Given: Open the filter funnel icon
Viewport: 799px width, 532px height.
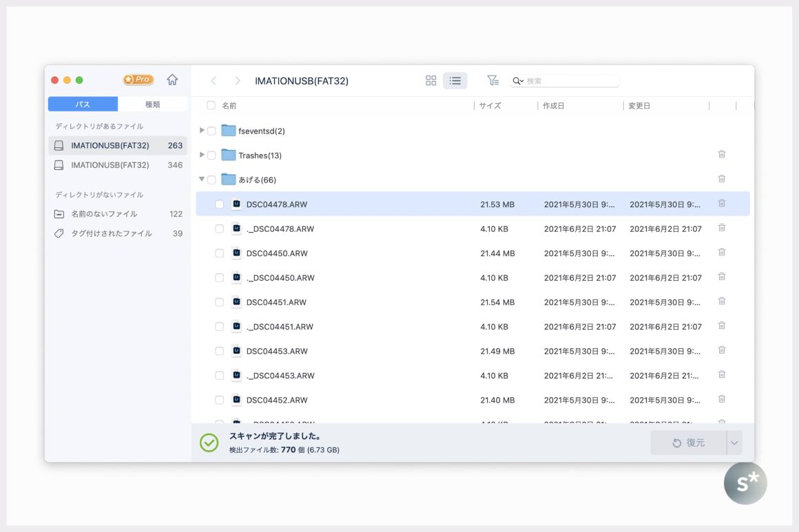Looking at the screenshot, I should (492, 81).
